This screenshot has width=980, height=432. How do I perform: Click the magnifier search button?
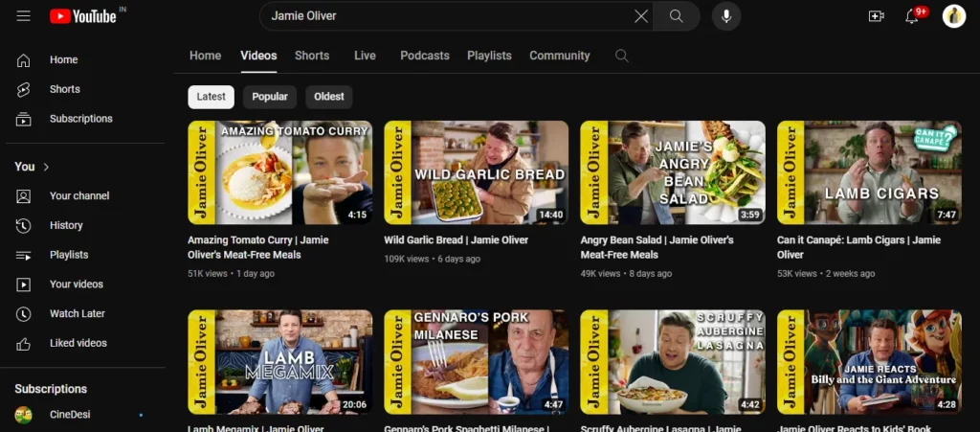point(677,16)
